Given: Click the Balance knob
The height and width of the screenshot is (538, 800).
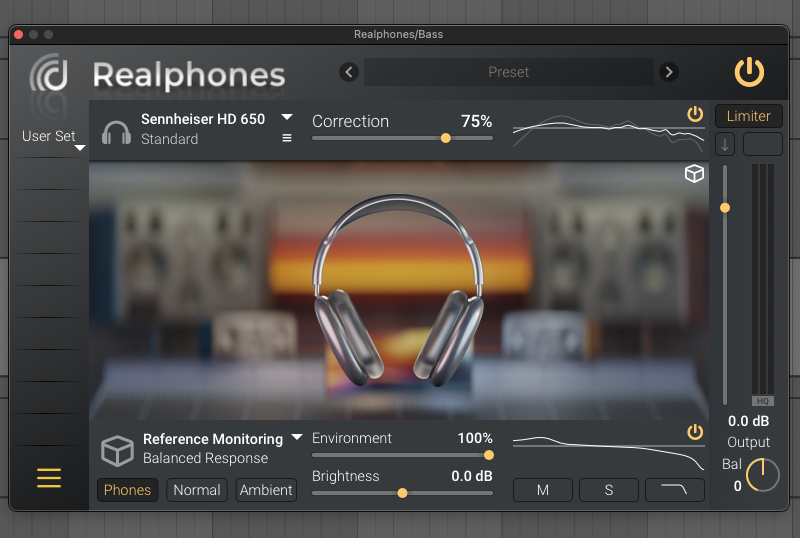Looking at the screenshot, I should [763, 475].
